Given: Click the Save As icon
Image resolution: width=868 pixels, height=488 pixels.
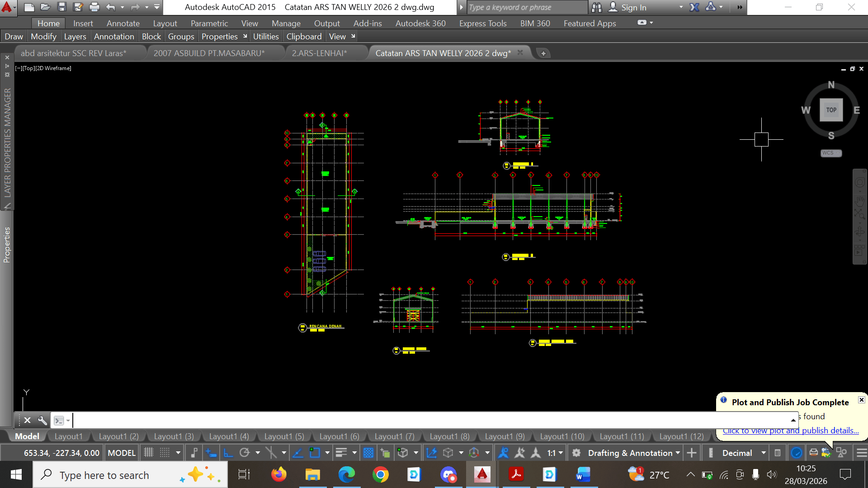Looking at the screenshot, I should [78, 7].
